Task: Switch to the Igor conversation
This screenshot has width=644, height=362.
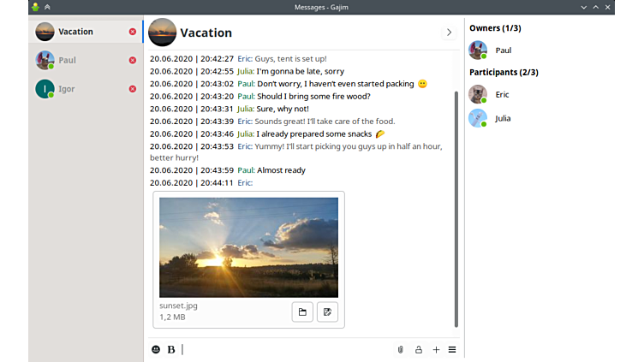Action: click(x=77, y=89)
